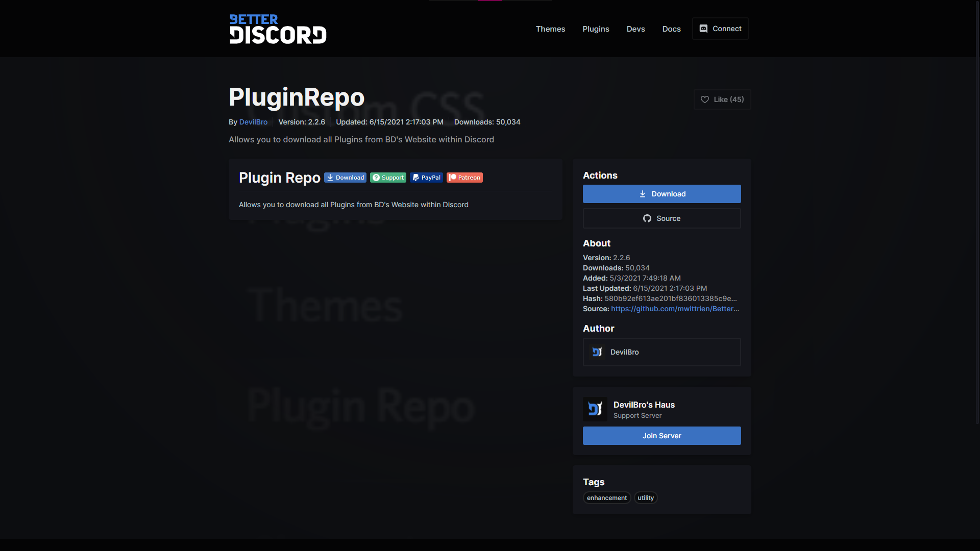980x551 pixels.
Task: Open the GitHub source link under About
Action: point(675,309)
